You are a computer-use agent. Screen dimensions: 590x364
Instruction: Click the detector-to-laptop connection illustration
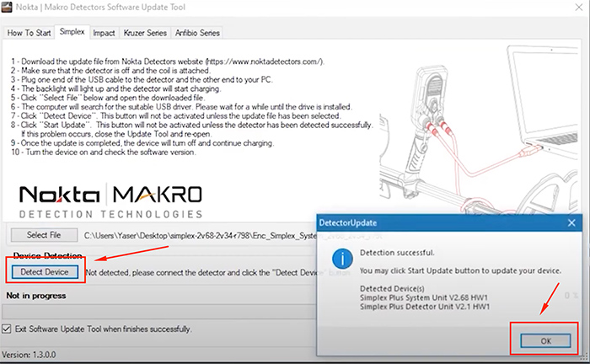pyautogui.click(x=478, y=130)
